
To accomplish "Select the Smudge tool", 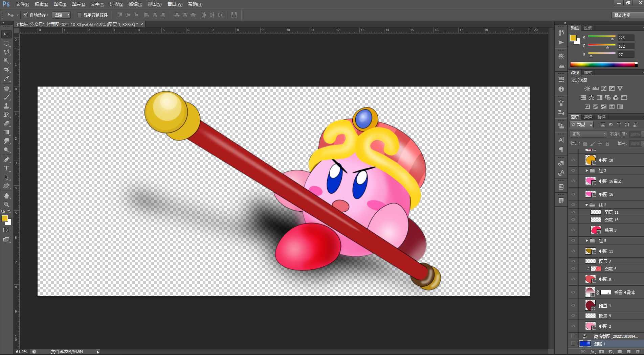I will (6, 141).
